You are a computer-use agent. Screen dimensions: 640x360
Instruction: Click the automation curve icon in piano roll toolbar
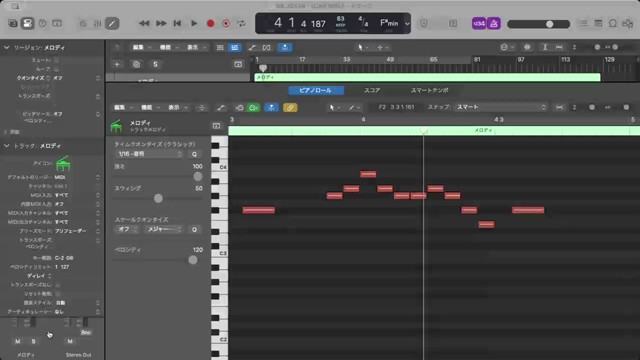221,108
